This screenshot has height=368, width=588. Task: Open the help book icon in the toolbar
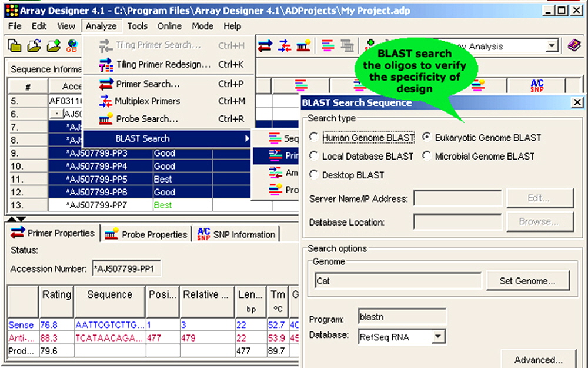tap(574, 46)
